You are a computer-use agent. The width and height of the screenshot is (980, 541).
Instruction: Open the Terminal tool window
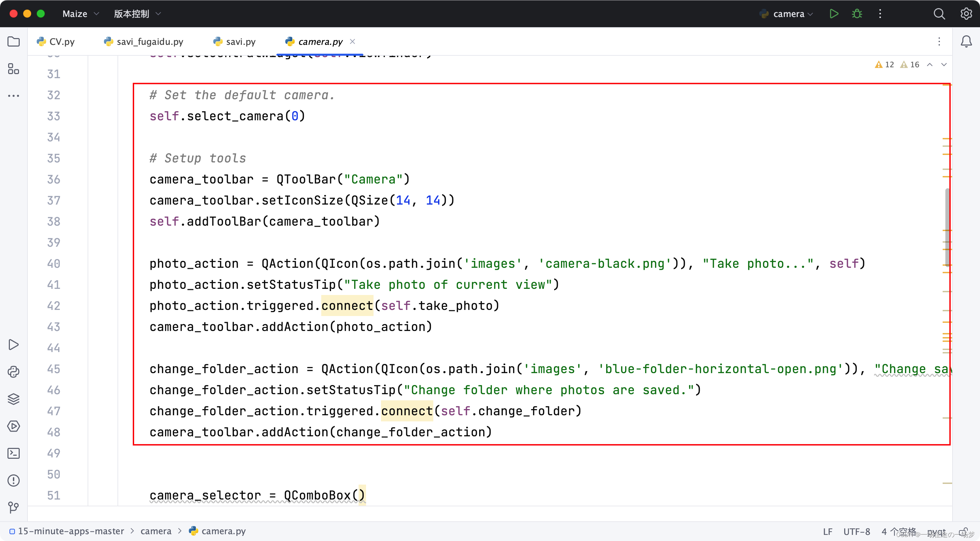(14, 453)
